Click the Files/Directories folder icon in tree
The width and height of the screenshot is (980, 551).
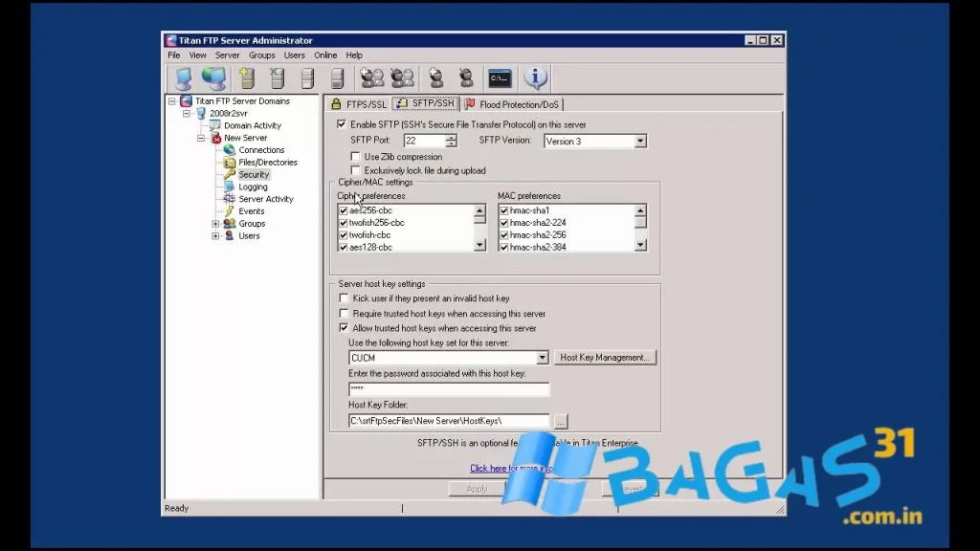230,163
